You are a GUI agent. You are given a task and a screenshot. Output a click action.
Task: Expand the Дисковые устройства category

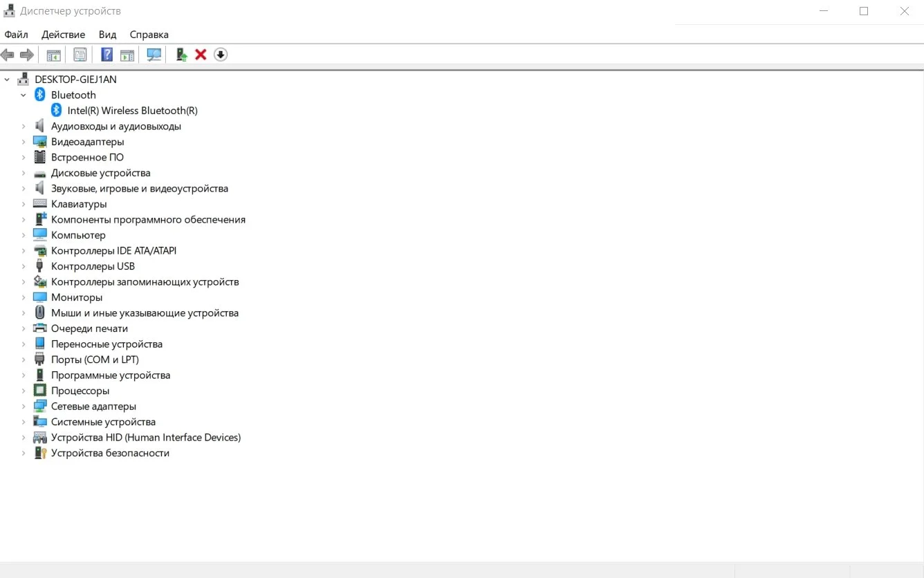click(x=24, y=173)
